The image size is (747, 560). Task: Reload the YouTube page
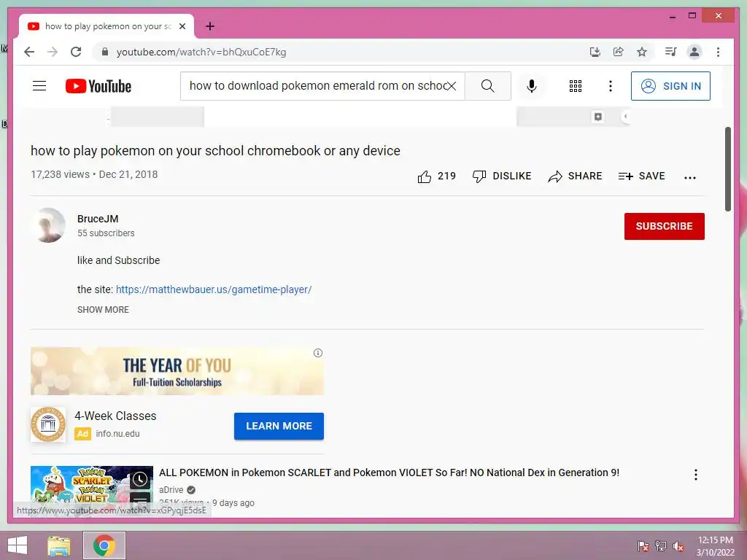tap(76, 52)
